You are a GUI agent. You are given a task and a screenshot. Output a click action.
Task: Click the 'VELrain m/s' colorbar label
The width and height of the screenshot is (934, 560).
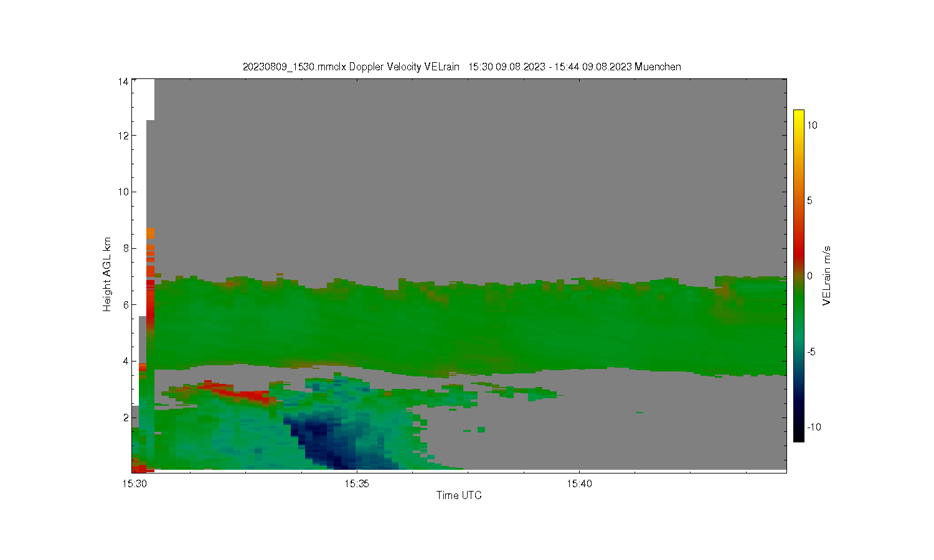827,276
